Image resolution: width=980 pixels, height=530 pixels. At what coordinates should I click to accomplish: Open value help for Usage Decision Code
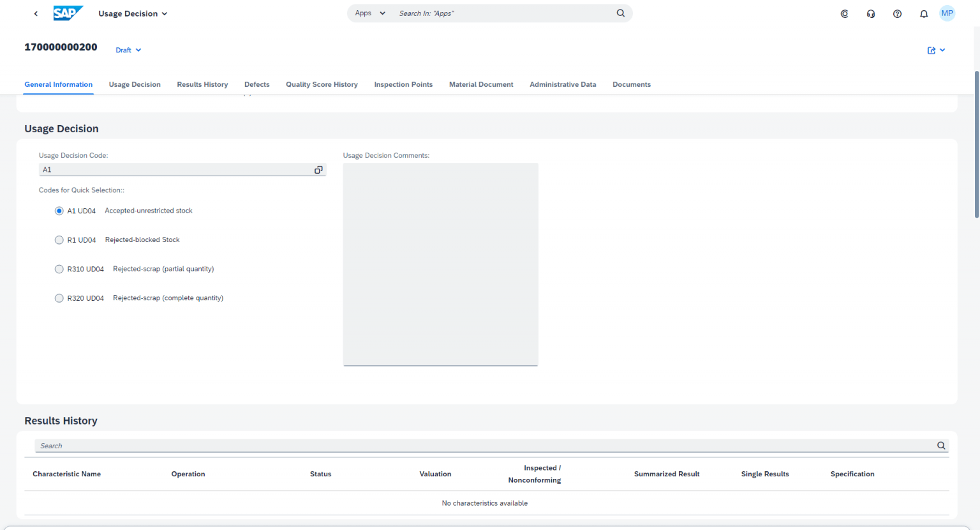[318, 170]
